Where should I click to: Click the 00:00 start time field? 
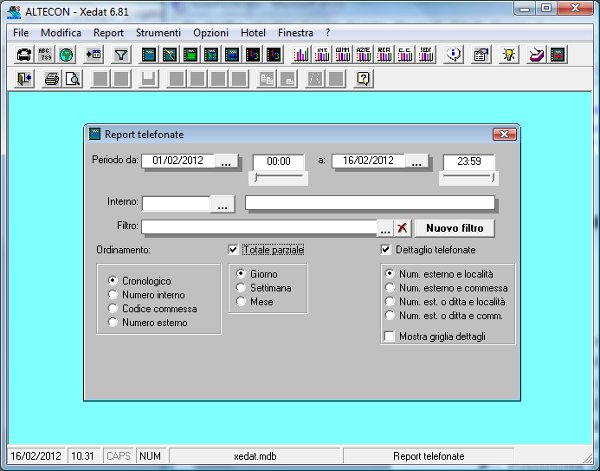[278, 161]
